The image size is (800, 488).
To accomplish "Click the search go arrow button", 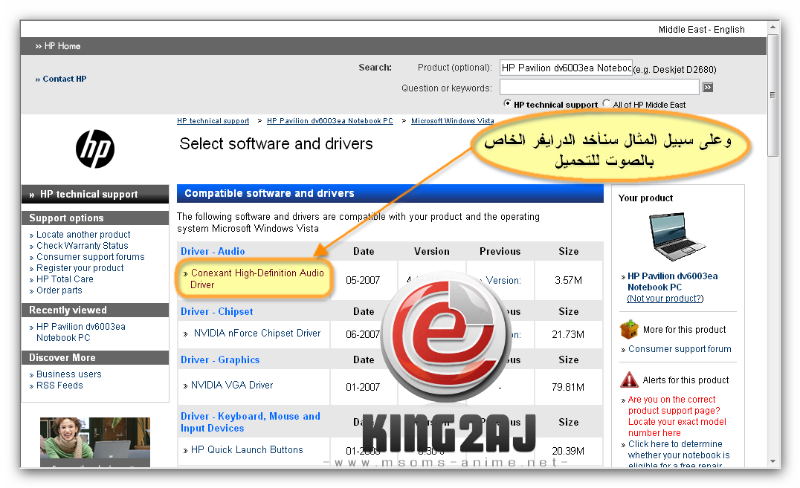I will (707, 87).
